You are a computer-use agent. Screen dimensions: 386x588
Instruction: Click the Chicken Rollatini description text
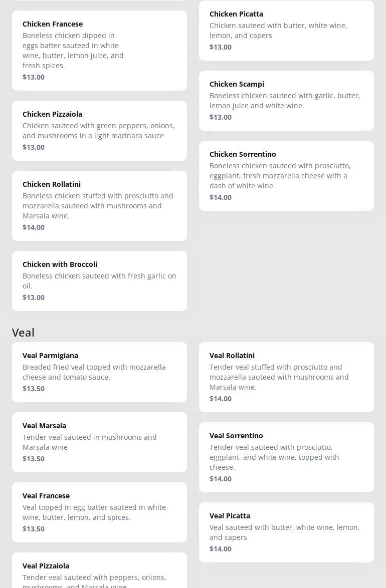98,206
